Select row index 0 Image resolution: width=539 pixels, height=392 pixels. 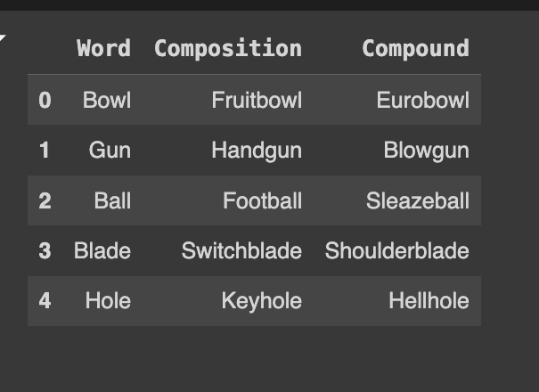click(45, 100)
